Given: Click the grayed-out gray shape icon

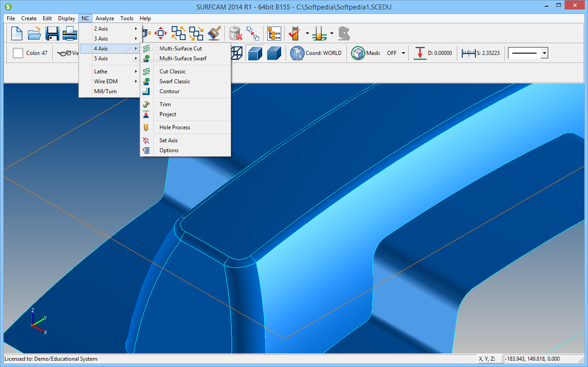Looking at the screenshot, I should coord(344,33).
